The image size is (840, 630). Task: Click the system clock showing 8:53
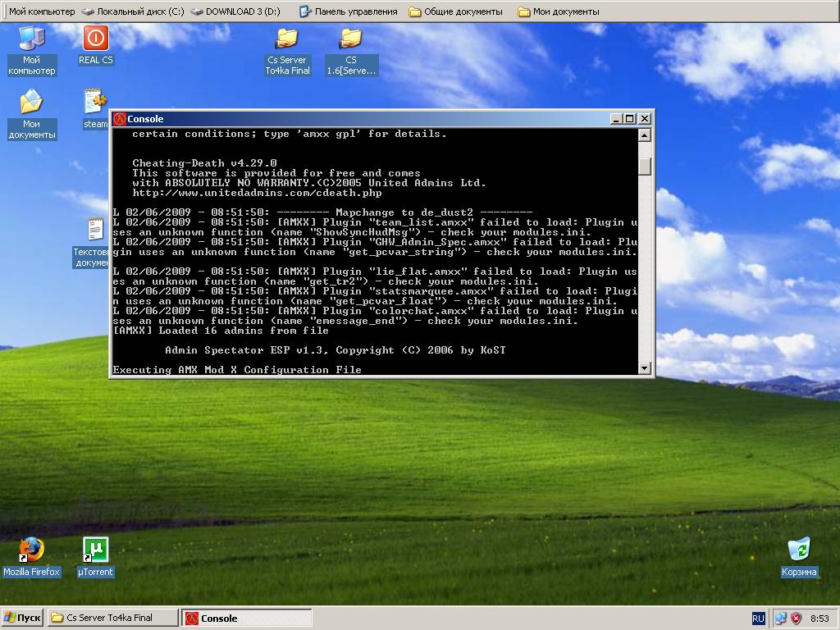(819, 619)
